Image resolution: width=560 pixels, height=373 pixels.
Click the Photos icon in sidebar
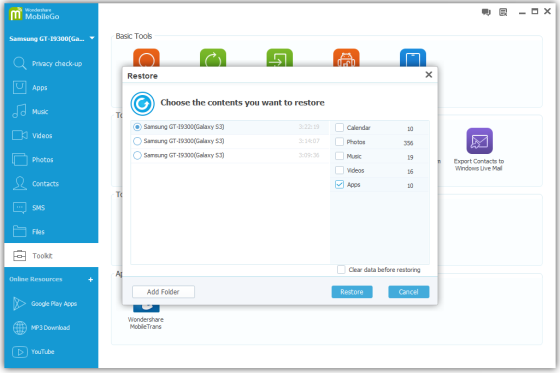(x=20, y=159)
